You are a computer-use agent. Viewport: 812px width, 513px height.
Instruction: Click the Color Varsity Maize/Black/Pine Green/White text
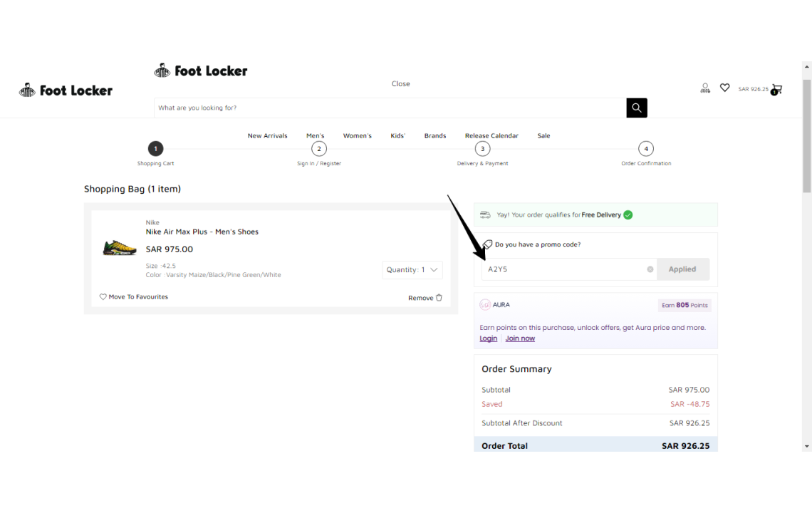(214, 275)
